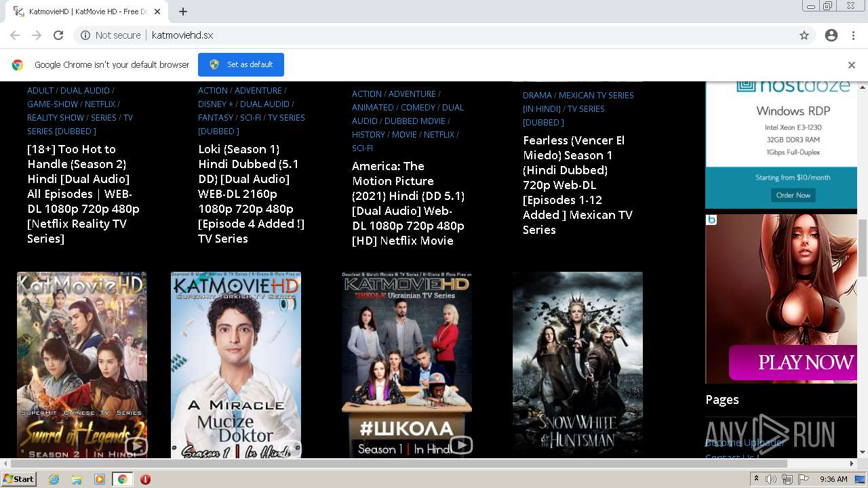The height and width of the screenshot is (488, 868).
Task: Click the video play icon on Sword of Legends poster
Action: pos(136,446)
